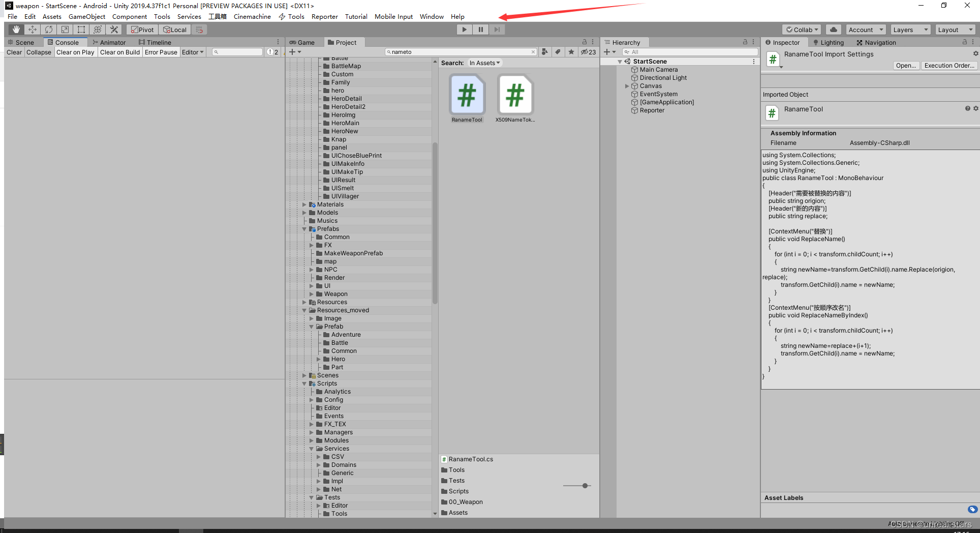This screenshot has height=533, width=980.
Task: Click the Hierarchy search field
Action: pyautogui.click(x=690, y=52)
